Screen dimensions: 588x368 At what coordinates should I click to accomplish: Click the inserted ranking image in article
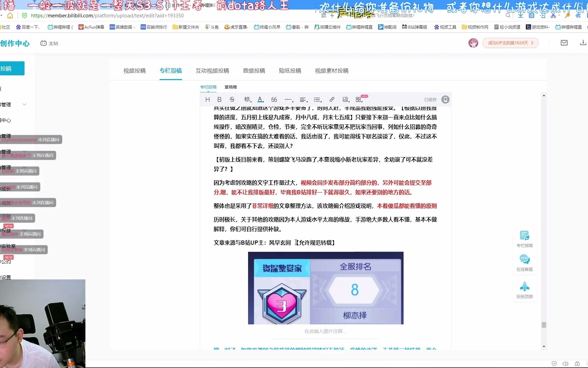click(x=326, y=288)
